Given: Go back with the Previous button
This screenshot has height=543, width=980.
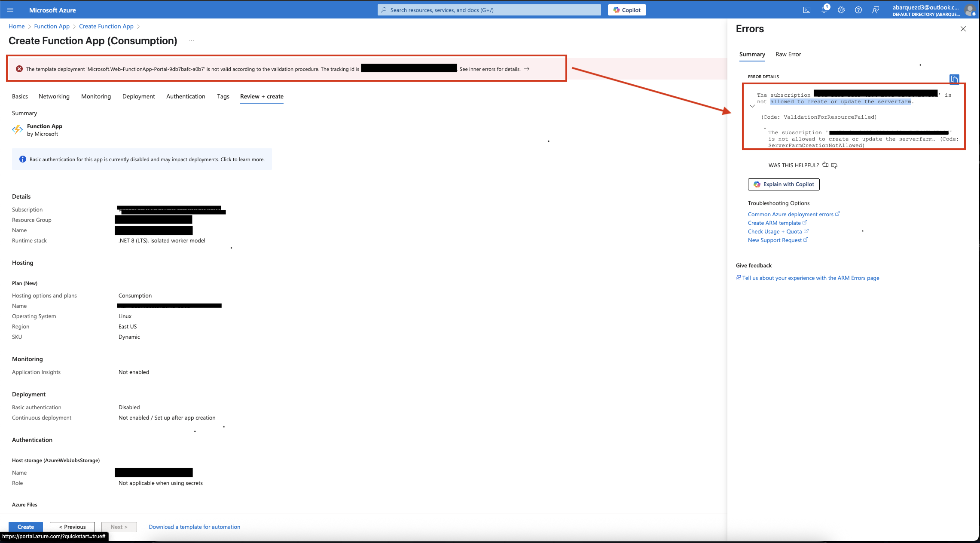Looking at the screenshot, I should [72, 527].
